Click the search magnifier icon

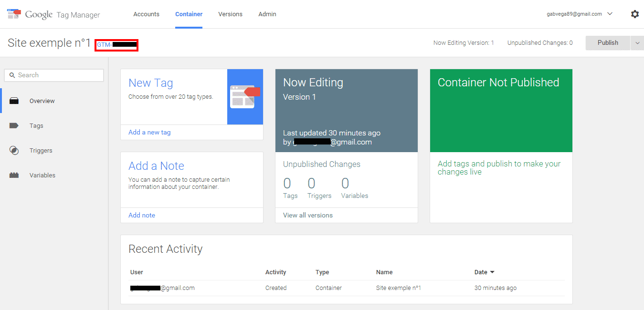click(12, 75)
